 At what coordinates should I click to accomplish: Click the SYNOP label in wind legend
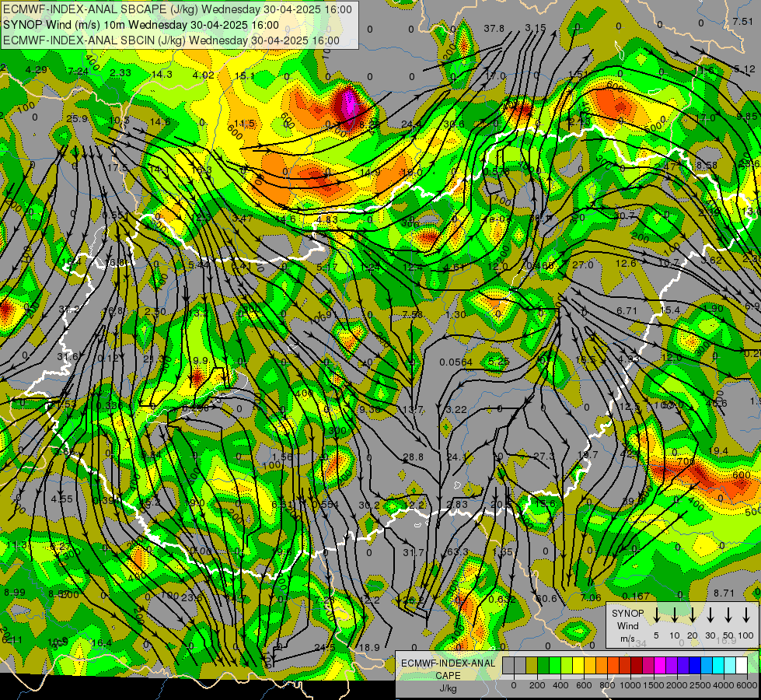click(x=627, y=613)
